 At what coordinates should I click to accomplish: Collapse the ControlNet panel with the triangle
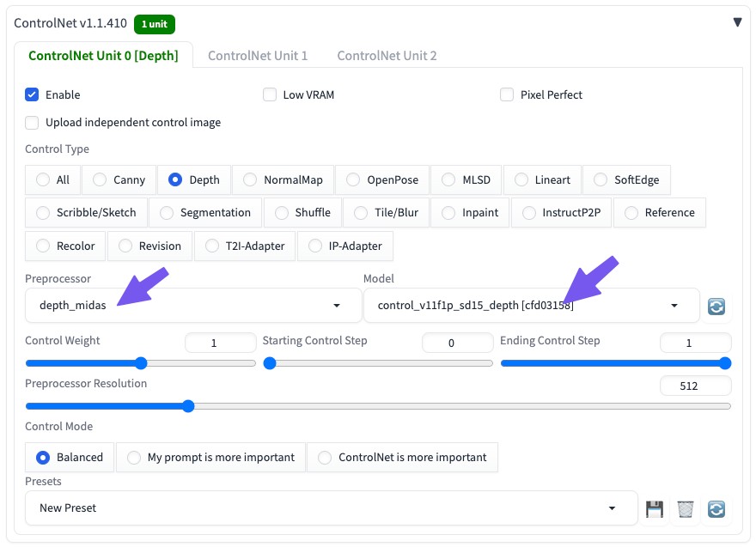(737, 22)
